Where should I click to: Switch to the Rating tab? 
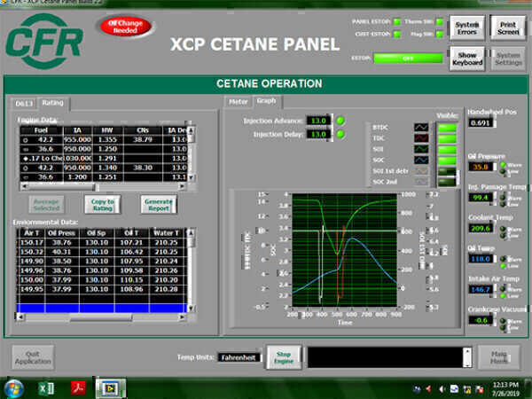[53, 103]
